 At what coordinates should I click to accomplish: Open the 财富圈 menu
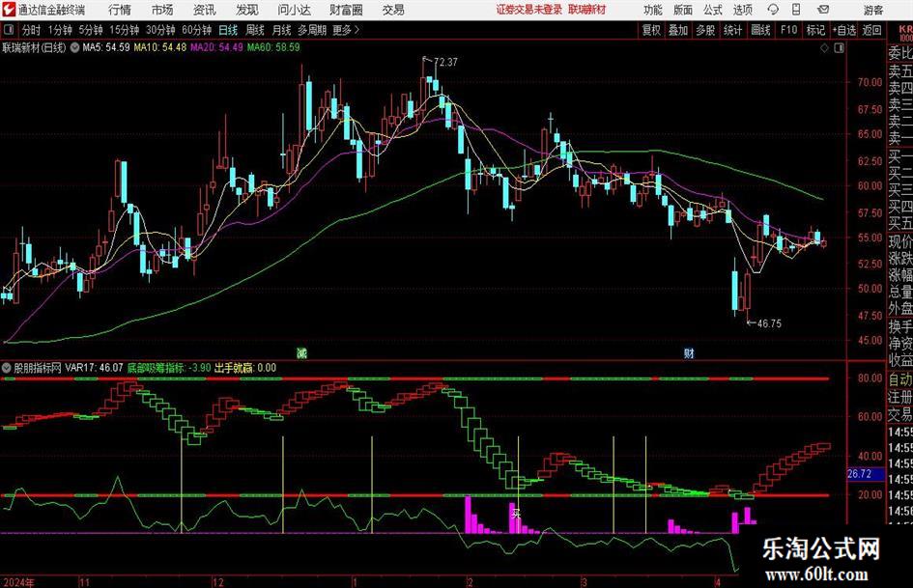[347, 10]
